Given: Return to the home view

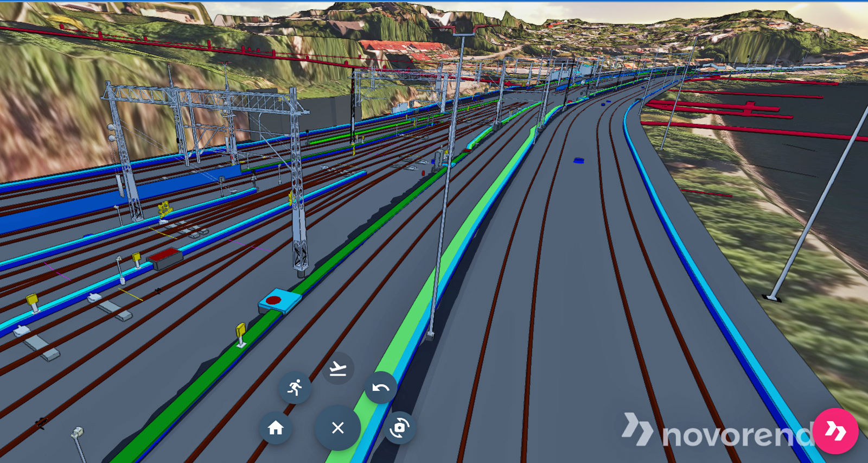Looking at the screenshot, I should pos(276,428).
